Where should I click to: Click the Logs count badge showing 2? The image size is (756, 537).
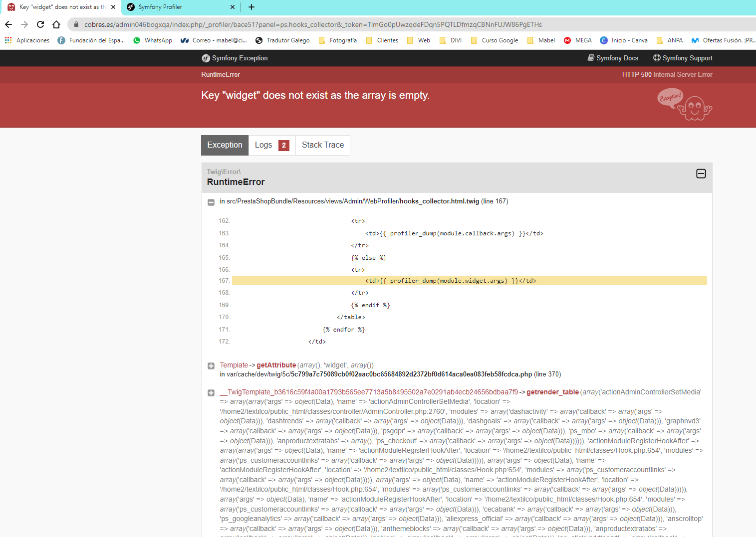coord(284,146)
